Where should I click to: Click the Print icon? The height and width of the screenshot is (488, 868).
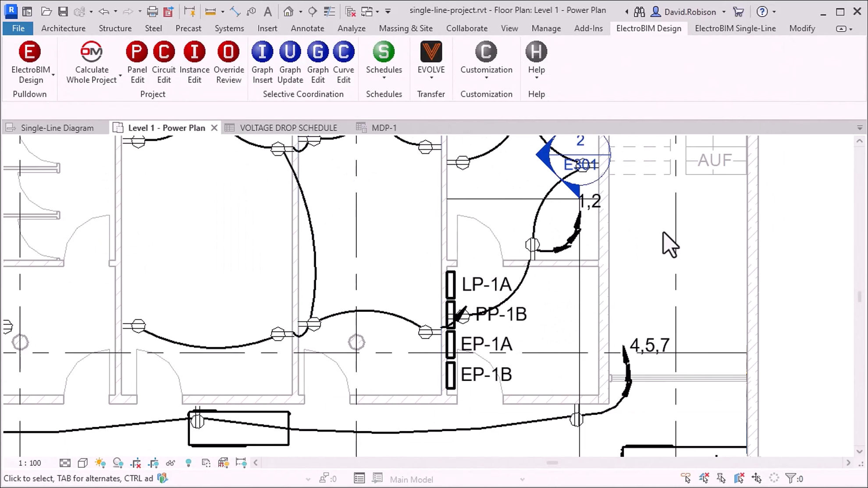point(152,11)
